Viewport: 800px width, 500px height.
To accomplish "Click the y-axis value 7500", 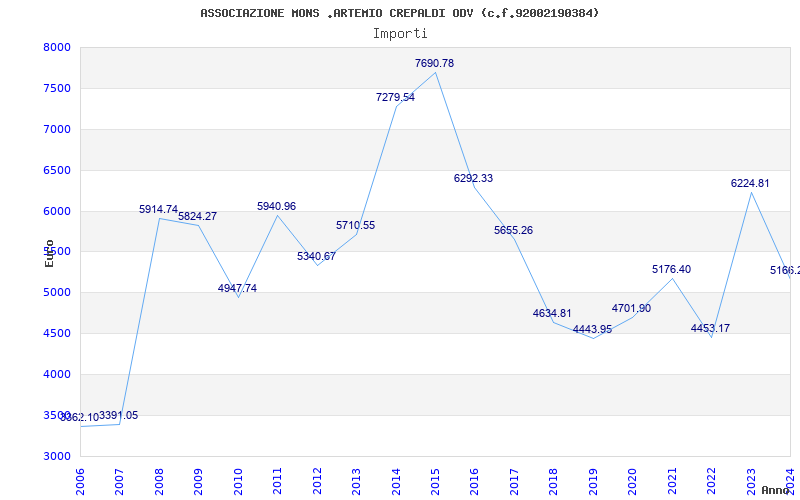I will click(x=57, y=88).
